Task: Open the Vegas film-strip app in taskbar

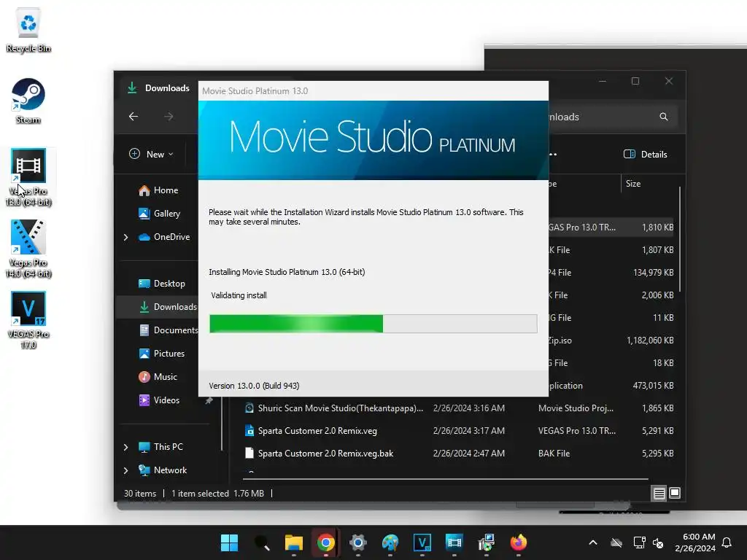Action: coord(454,542)
